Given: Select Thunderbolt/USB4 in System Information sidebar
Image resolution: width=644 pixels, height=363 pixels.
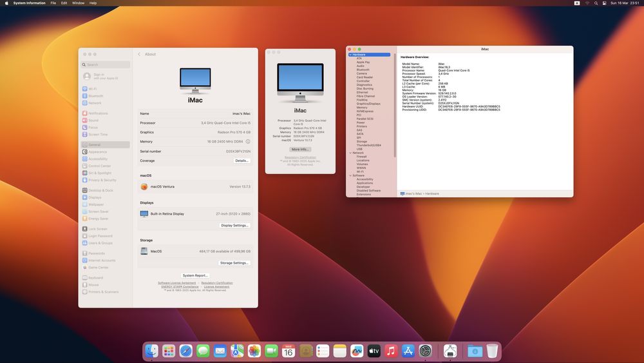Looking at the screenshot, I should click(x=369, y=145).
